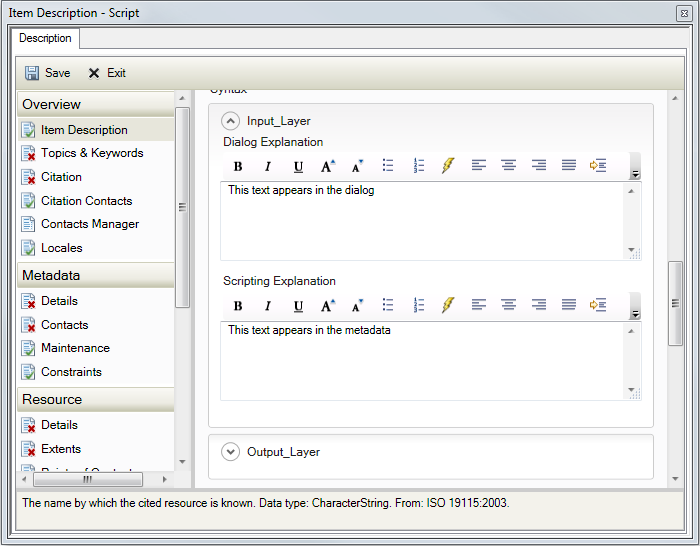Screen dimensions: 700x546
Task: Click in the Scripting Explanation text box
Action: click(x=422, y=360)
